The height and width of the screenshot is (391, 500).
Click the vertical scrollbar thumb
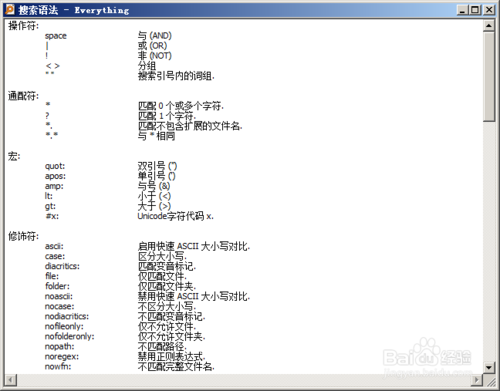(x=489, y=77)
